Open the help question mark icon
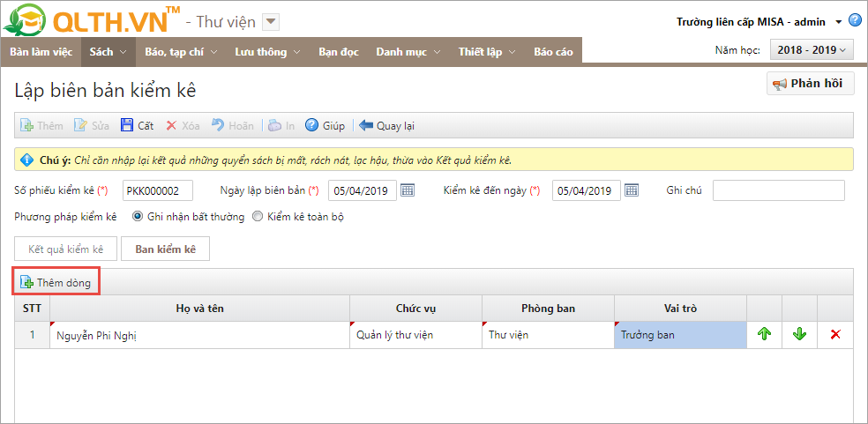This screenshot has width=868, height=424. [855, 21]
